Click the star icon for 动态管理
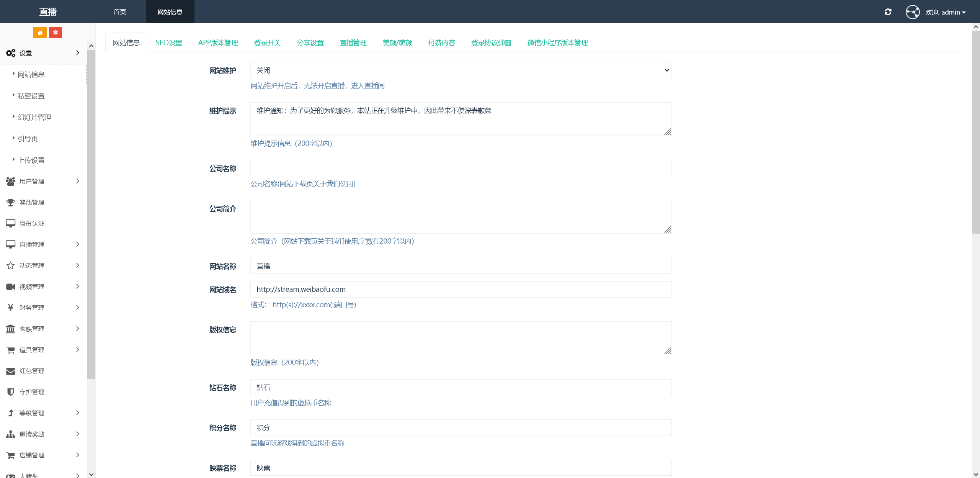Screen dimensions: 980x478 coord(10,265)
